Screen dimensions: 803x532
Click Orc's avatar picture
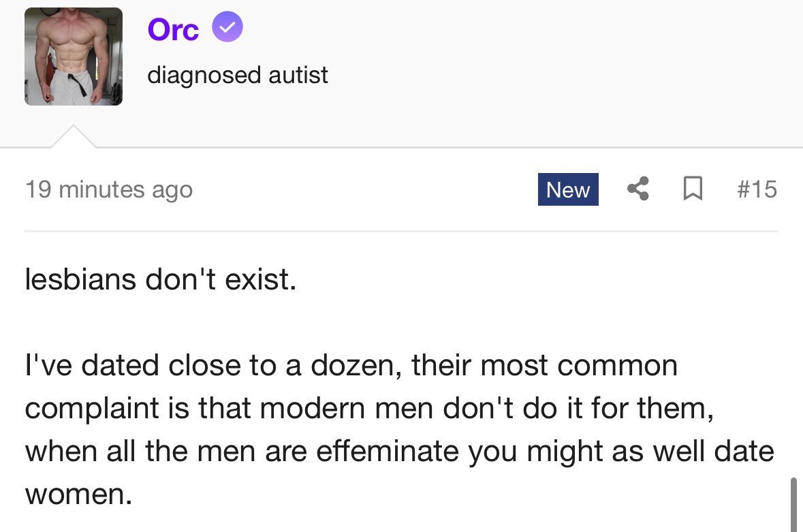click(74, 57)
